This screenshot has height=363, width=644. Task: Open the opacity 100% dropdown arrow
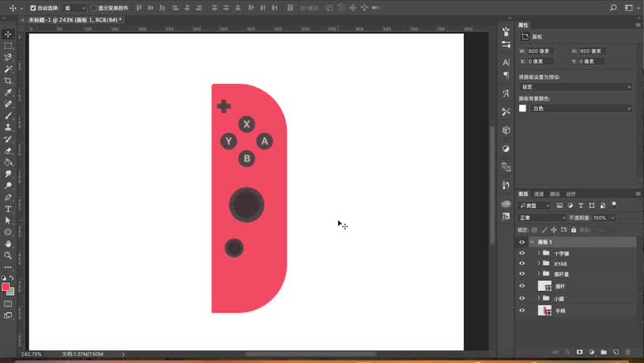[x=612, y=218]
